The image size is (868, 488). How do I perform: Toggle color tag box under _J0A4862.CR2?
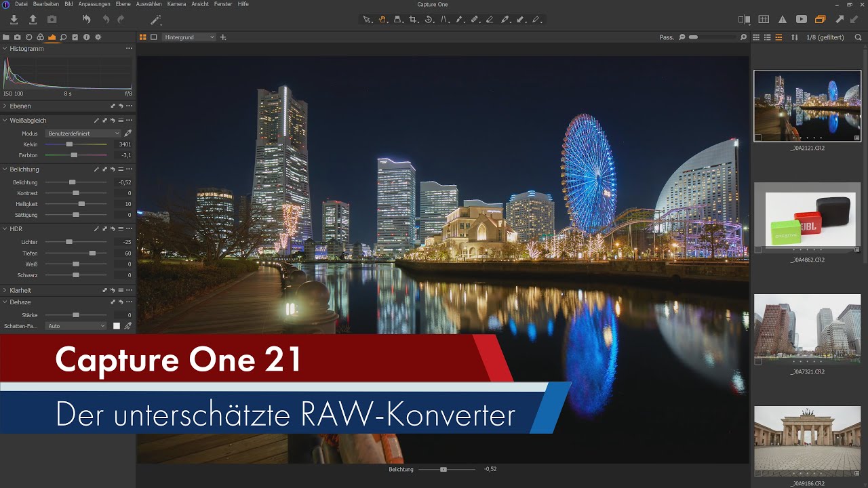coord(758,249)
